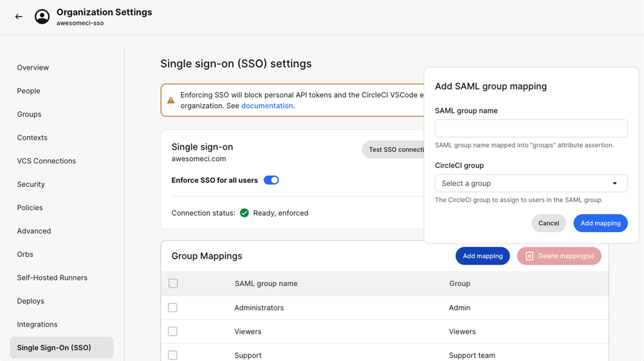644x361 pixels.
Task: Open People in the sidebar
Action: pyautogui.click(x=29, y=91)
